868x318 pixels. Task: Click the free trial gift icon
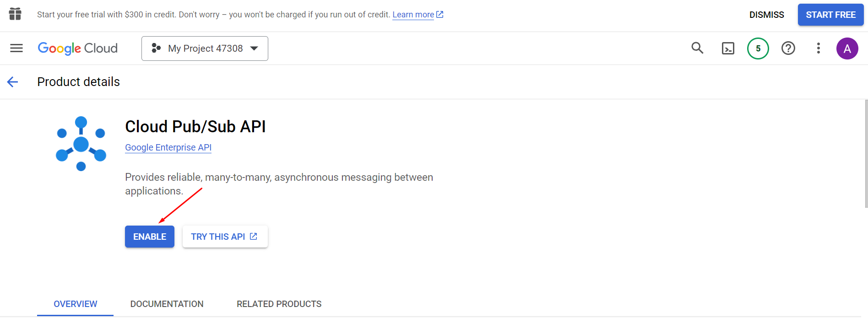pyautogui.click(x=15, y=14)
